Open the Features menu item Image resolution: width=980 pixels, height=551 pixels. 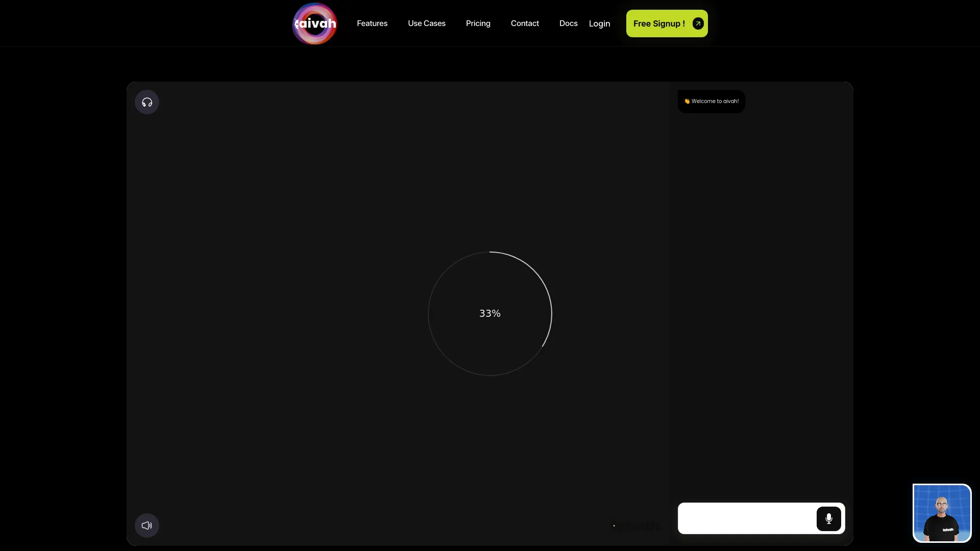pyautogui.click(x=372, y=23)
